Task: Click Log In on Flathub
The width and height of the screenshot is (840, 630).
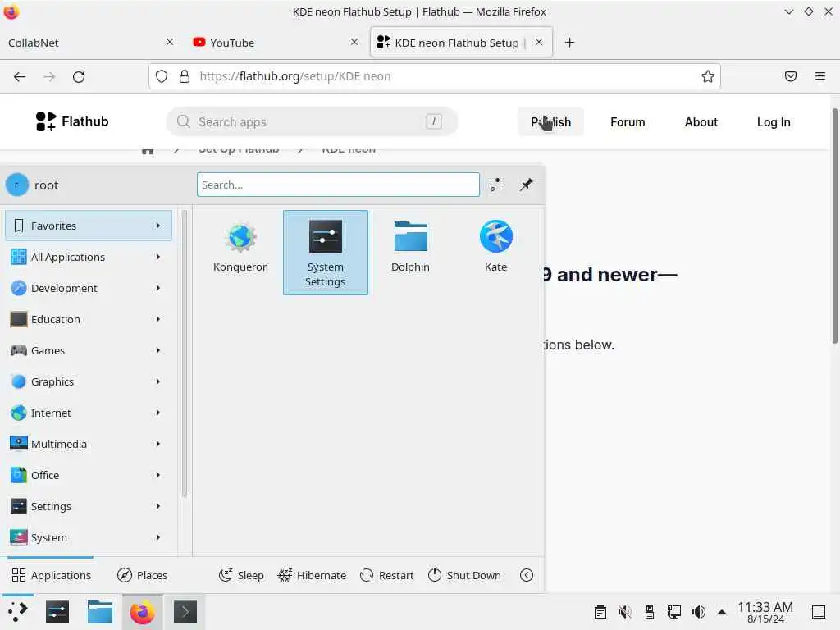Action: [773, 121]
